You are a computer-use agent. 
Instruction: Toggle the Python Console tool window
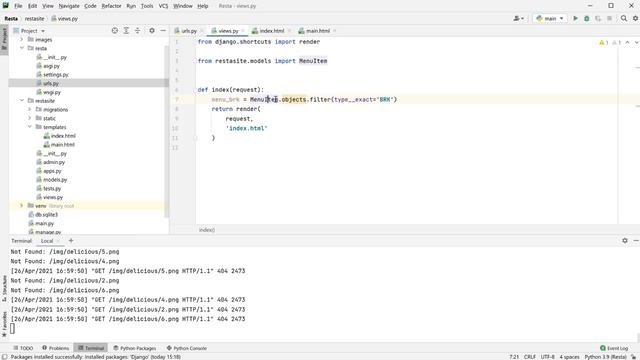click(x=187, y=348)
